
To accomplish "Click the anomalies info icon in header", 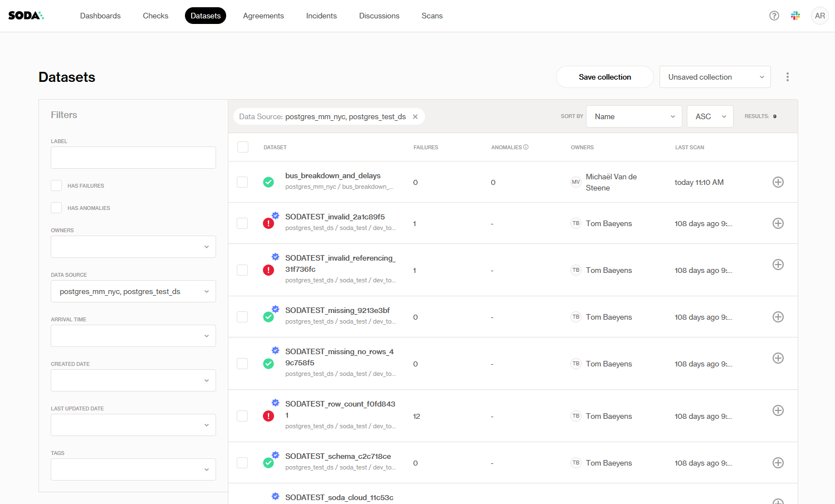I will (x=526, y=147).
